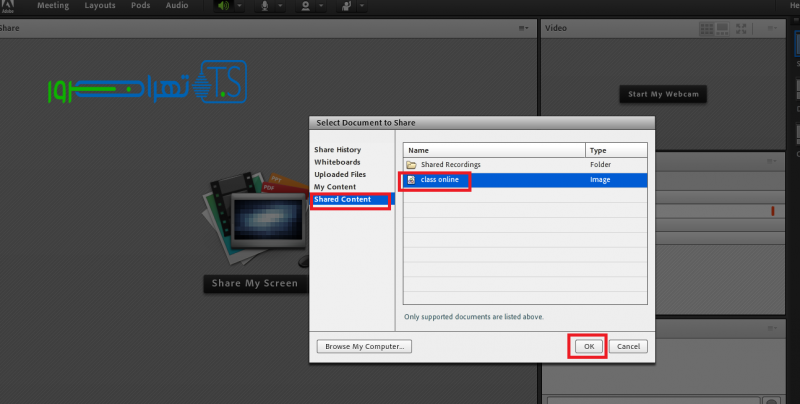Open the Meeting menu

(x=52, y=5)
